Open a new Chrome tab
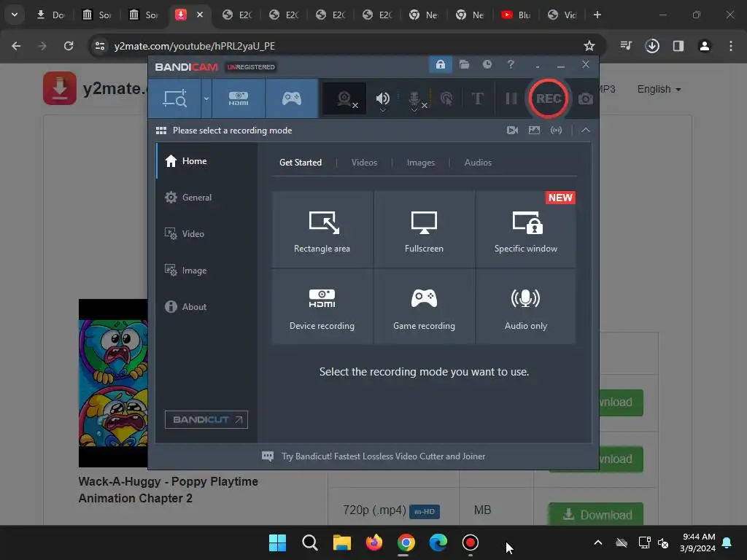 [597, 15]
